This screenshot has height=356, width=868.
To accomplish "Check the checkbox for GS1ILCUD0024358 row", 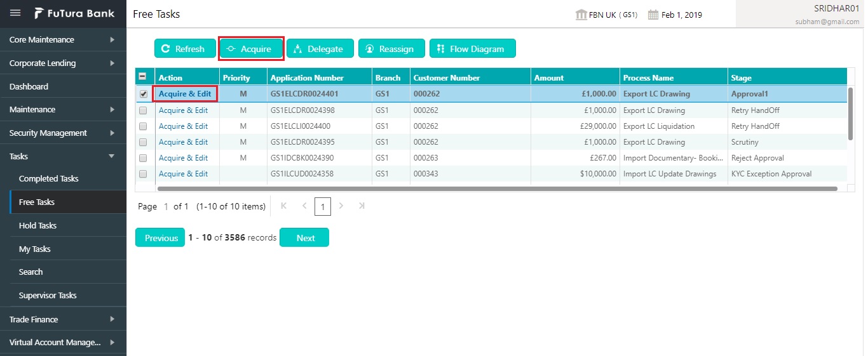I will [x=143, y=174].
